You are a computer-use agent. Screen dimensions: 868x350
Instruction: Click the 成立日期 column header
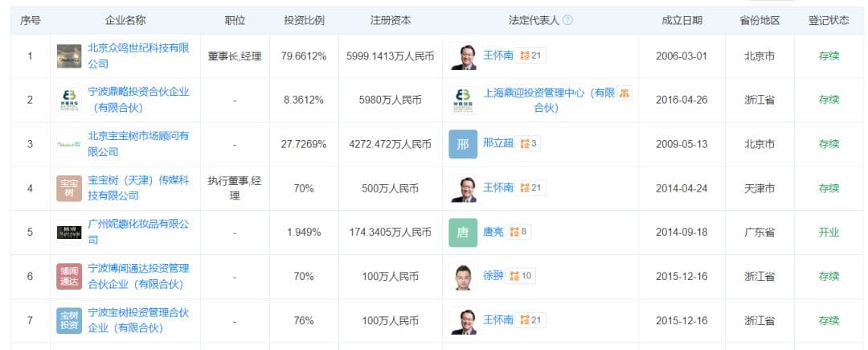pos(682,20)
